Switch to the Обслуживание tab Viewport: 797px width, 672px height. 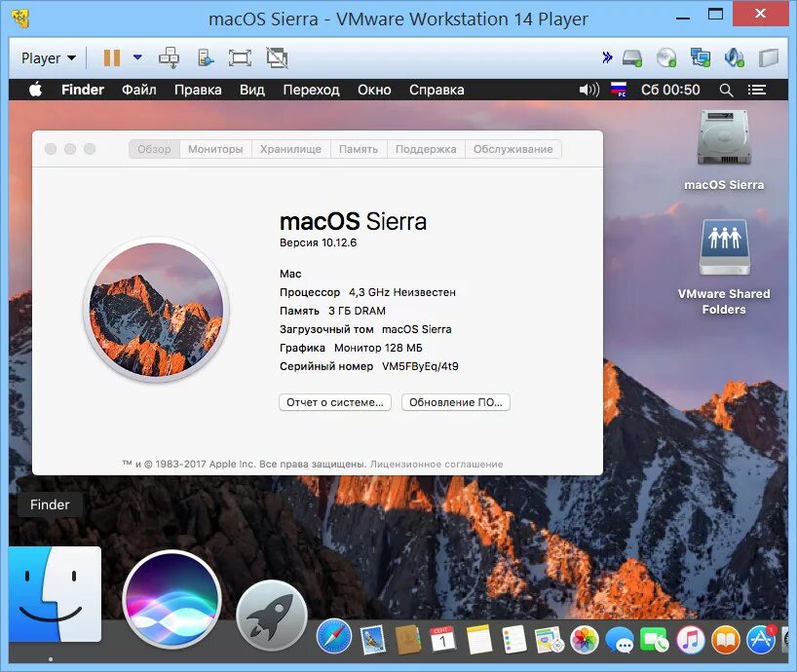tap(512, 149)
